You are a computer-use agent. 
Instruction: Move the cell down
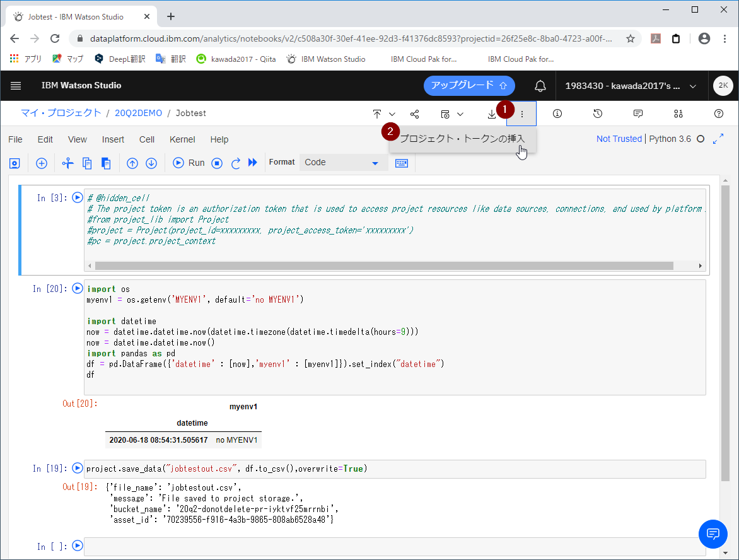[151, 163]
